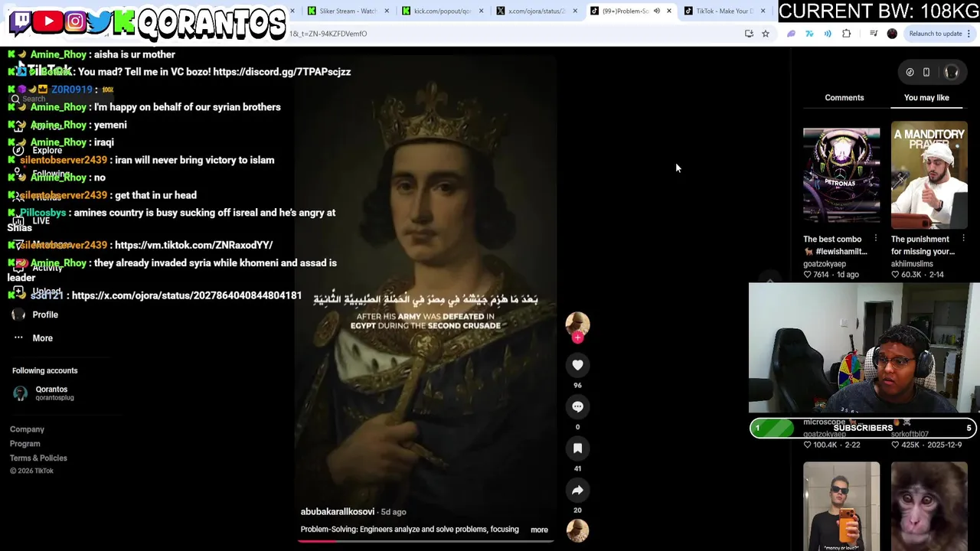980x551 pixels.
Task: Close the 'TikTok - Make Your D' tab
Action: (x=763, y=11)
